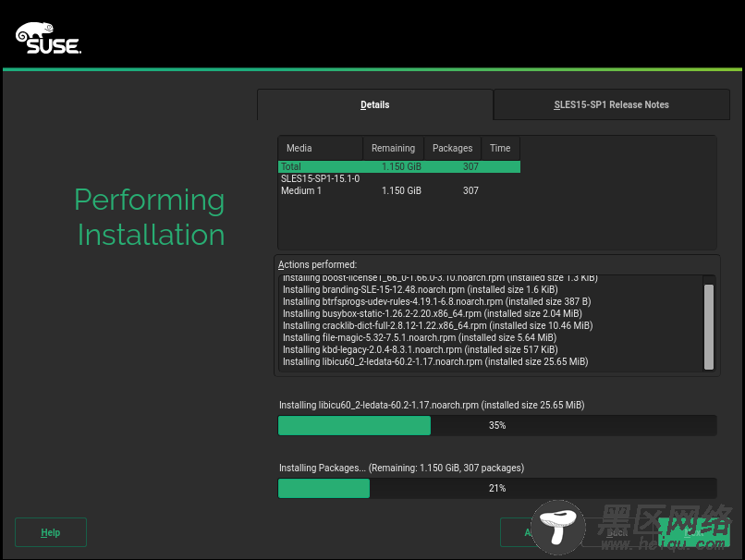Switch to the Details tab
This screenshot has width=745, height=560.
click(x=375, y=104)
